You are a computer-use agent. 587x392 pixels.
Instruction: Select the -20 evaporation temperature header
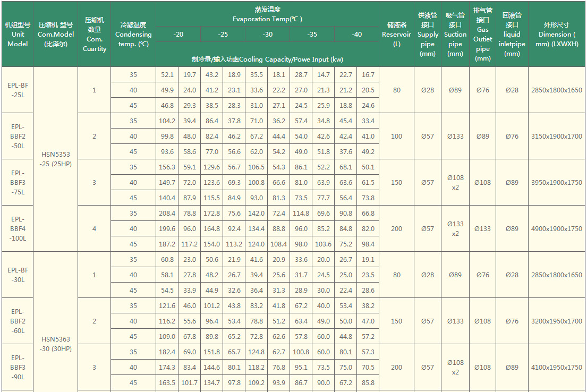(178, 34)
